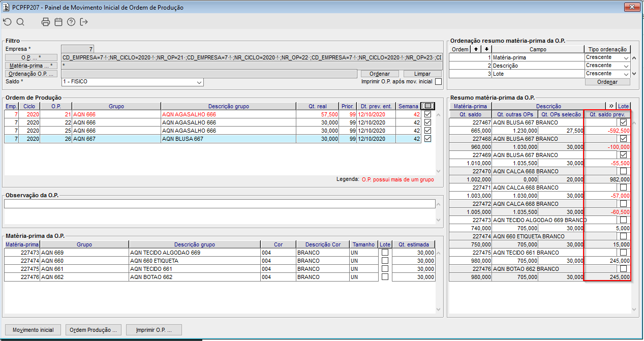Uncheck Lote box for 227467 AQN BLUSA 667
Viewport: 644px width, 341px height.
(x=623, y=122)
